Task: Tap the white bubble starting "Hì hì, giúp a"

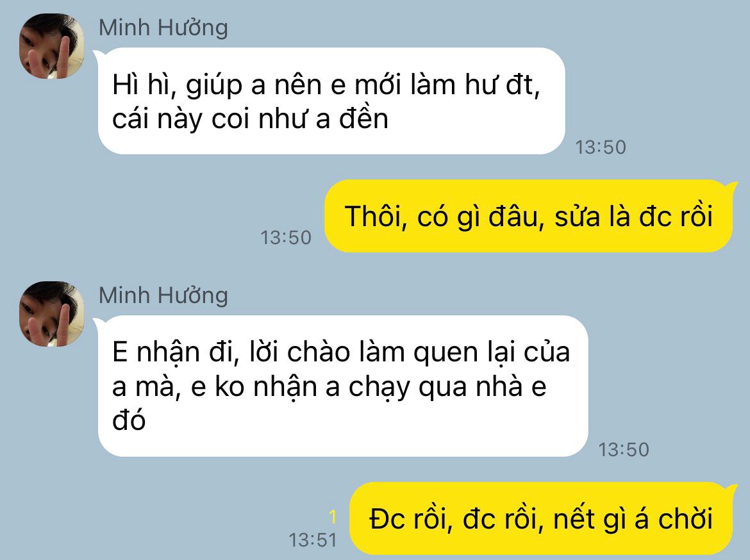Action: [x=331, y=101]
